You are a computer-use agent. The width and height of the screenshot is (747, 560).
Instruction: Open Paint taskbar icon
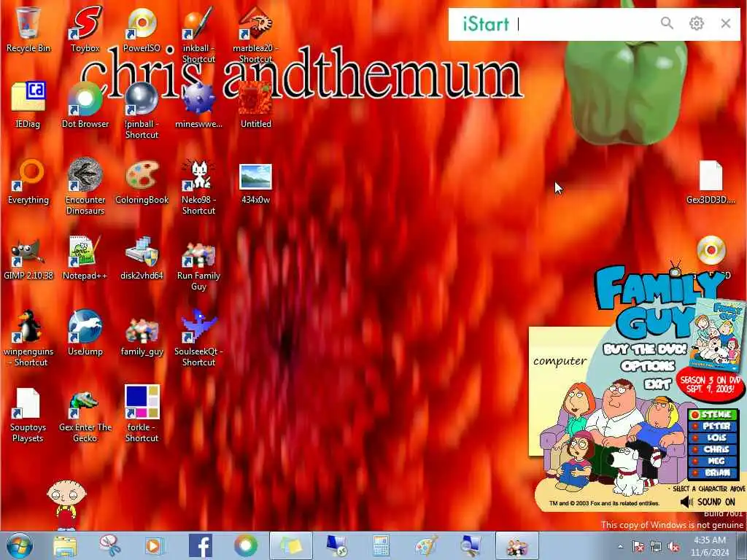click(426, 546)
